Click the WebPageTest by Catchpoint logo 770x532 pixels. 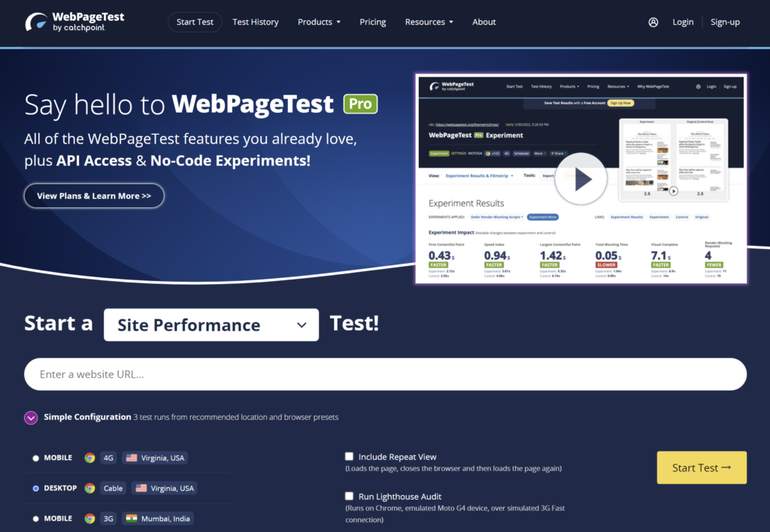74,22
